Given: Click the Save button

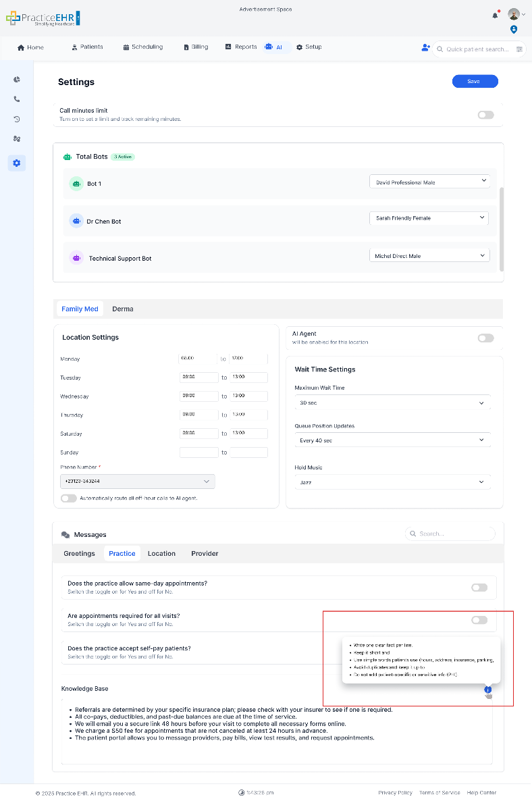Looking at the screenshot, I should [x=475, y=82].
